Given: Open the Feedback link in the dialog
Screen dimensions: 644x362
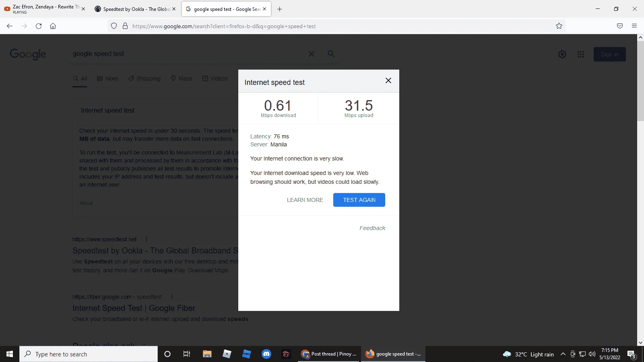Looking at the screenshot, I should pyautogui.click(x=372, y=228).
